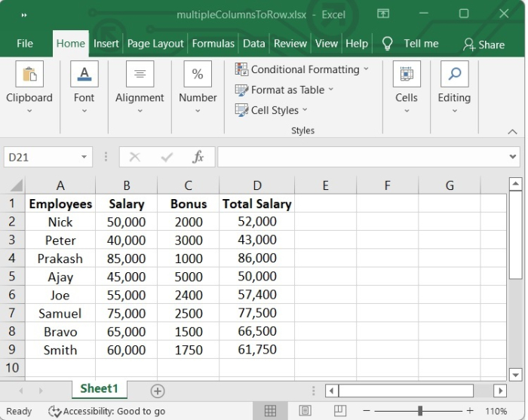Click the zoom slider handle
This screenshot has height=420, width=528.
tap(420, 411)
